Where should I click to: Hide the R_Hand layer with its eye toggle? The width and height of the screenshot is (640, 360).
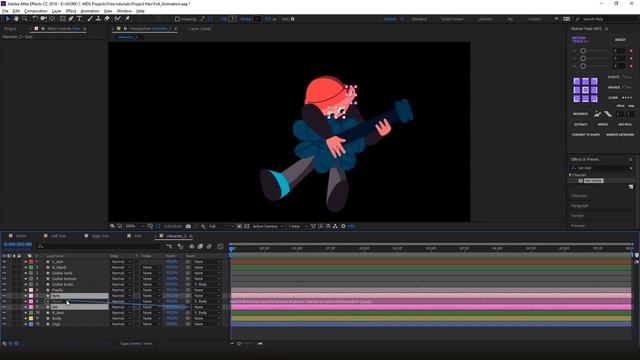point(4,267)
